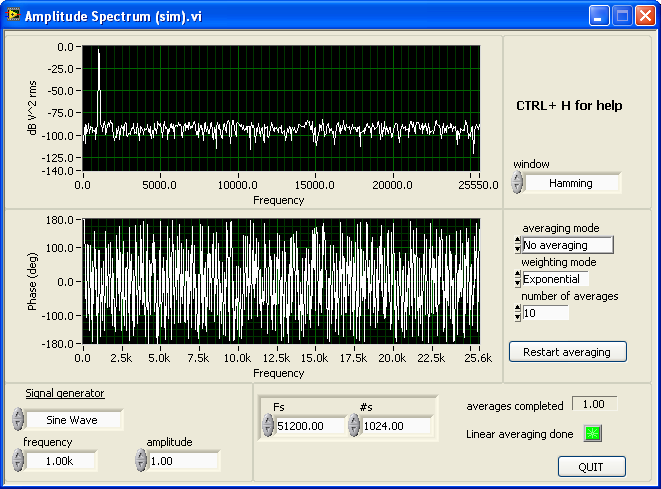This screenshot has width=661, height=489.
Task: Minimize the Amplitude Spectrum window
Action: pyautogui.click(x=599, y=16)
